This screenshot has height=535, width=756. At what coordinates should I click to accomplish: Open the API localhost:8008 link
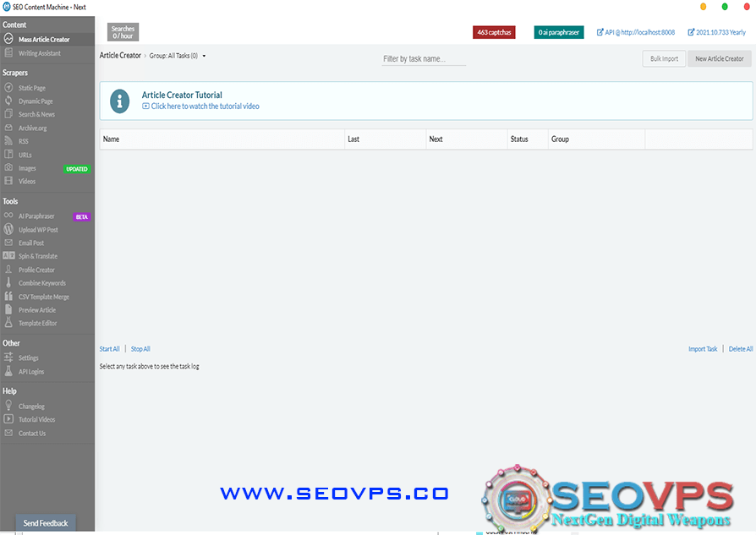point(636,32)
